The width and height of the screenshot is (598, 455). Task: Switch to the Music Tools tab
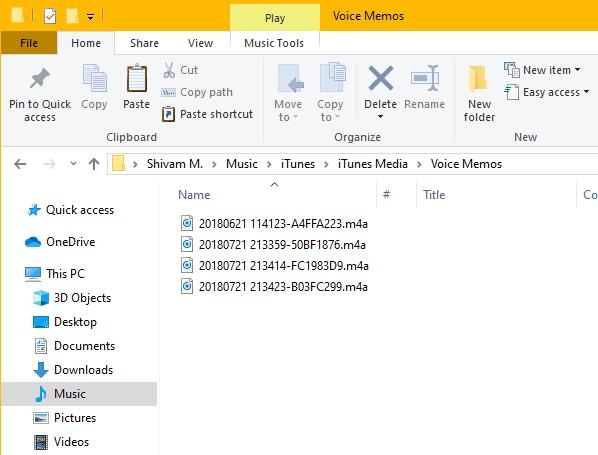274,43
